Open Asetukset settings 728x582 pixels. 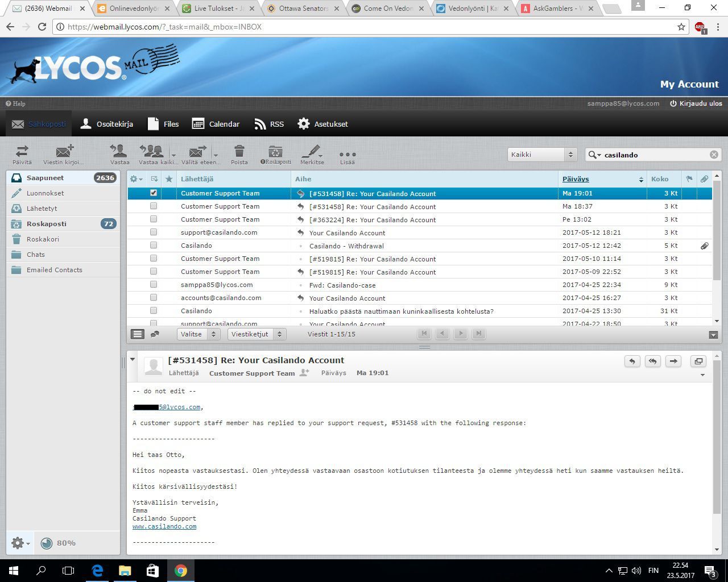click(322, 124)
